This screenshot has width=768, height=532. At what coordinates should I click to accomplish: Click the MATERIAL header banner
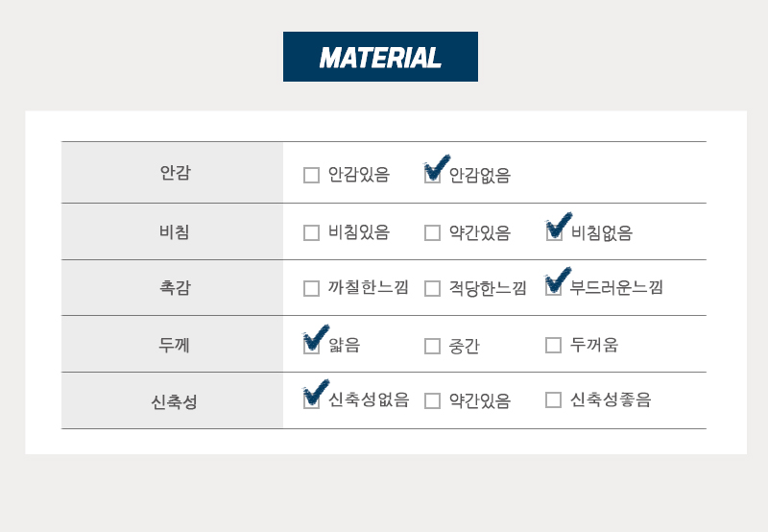click(380, 57)
